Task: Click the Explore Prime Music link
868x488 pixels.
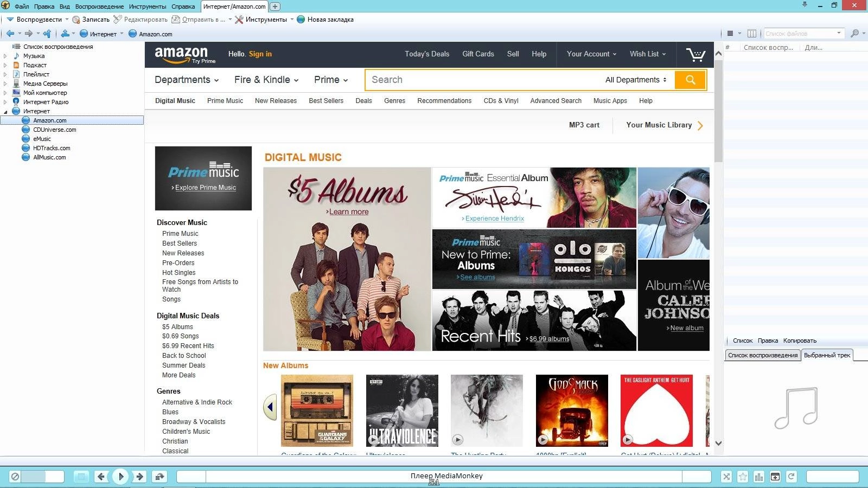Action: click(x=205, y=188)
